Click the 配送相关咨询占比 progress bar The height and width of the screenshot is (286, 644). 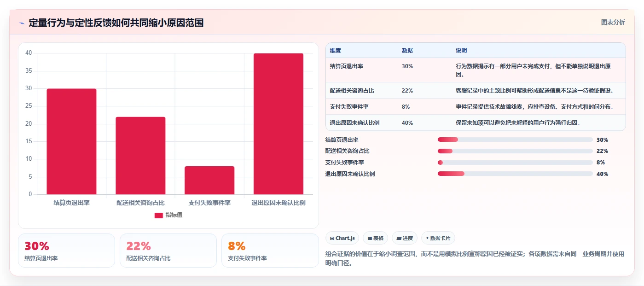coord(515,151)
